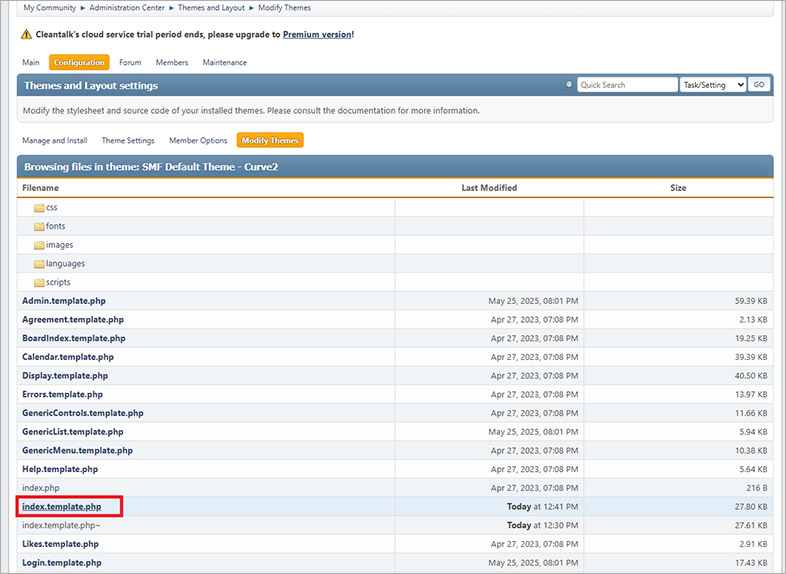Open the fonts folder icon
Screen dimensions: 786x574
click(39, 226)
